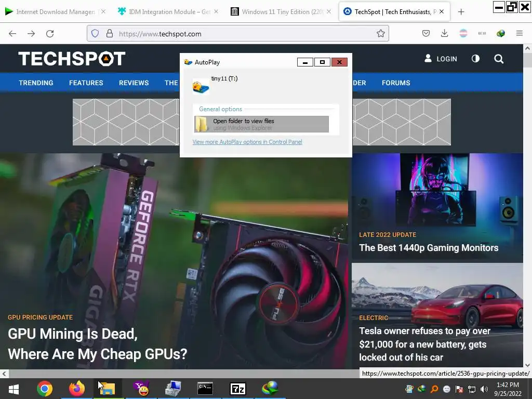Choose Open folder to view files
532x399 pixels.
tap(261, 124)
